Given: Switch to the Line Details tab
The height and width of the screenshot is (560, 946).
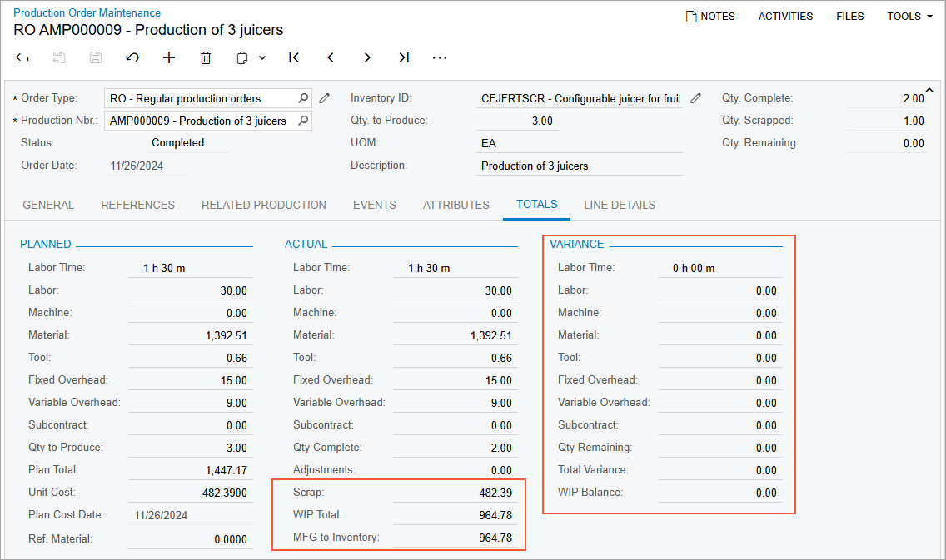Looking at the screenshot, I should coord(619,205).
